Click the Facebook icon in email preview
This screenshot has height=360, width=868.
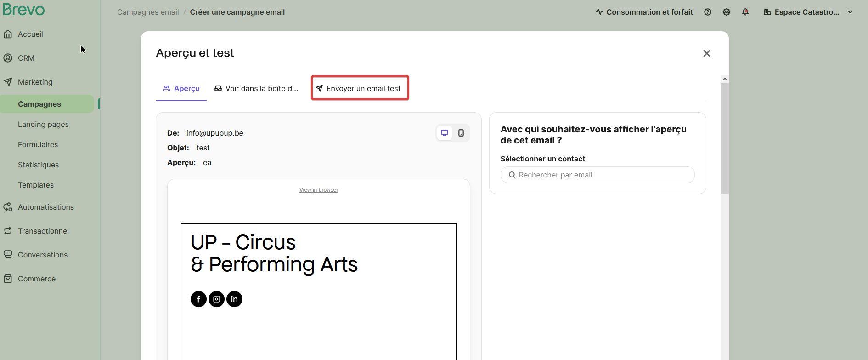(x=198, y=299)
